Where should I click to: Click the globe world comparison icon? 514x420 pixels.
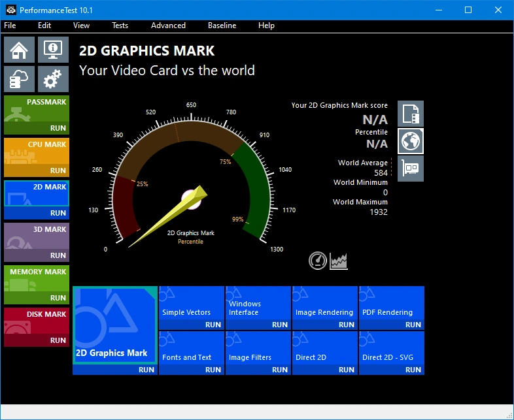point(411,141)
